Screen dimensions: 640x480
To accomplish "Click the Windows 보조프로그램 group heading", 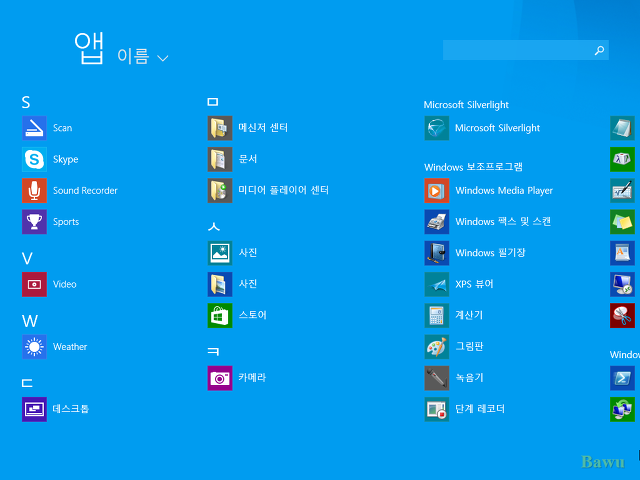I will [x=473, y=167].
